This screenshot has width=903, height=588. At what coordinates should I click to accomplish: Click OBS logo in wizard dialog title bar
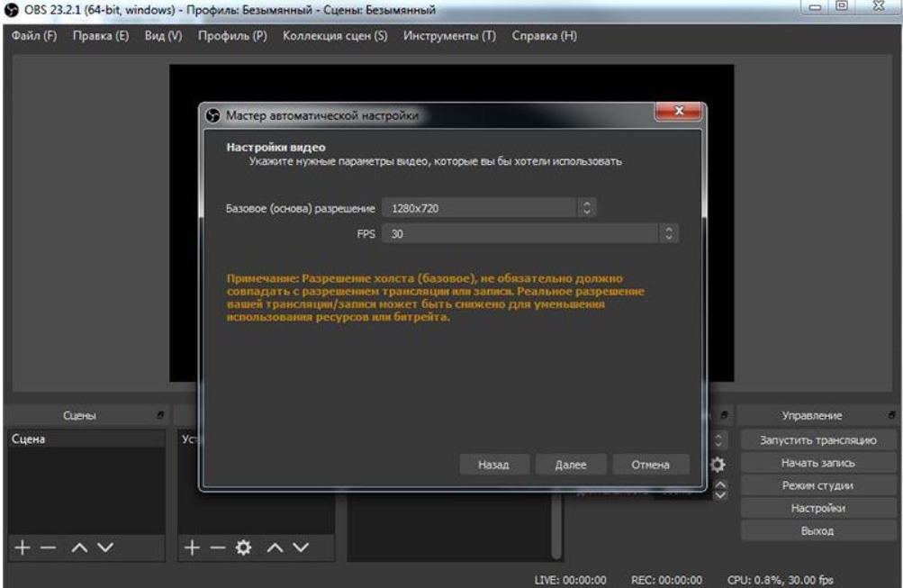pos(213,116)
